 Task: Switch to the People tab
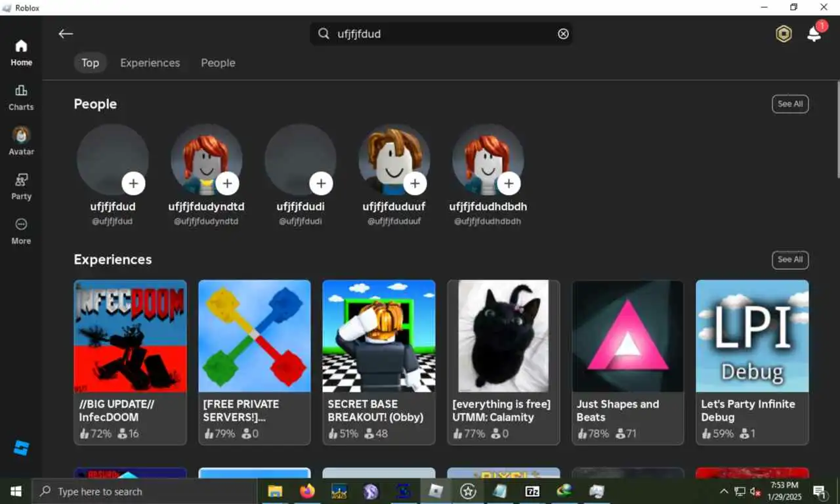coord(218,63)
